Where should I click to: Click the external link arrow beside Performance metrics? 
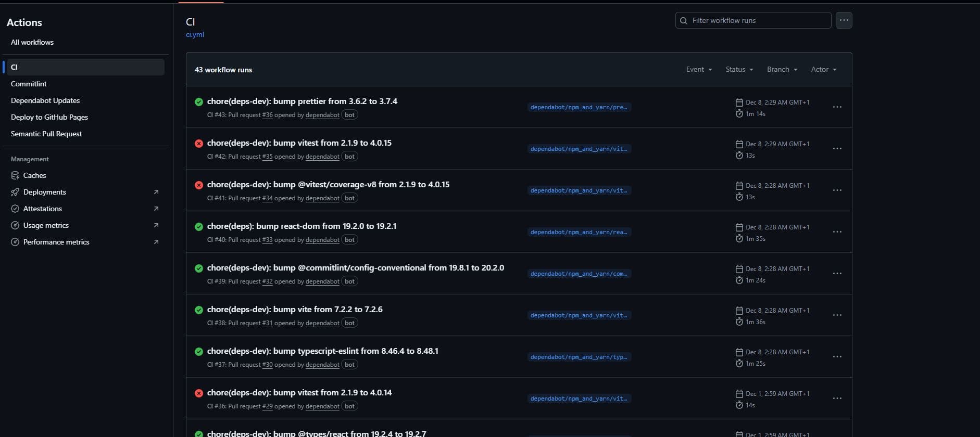156,242
